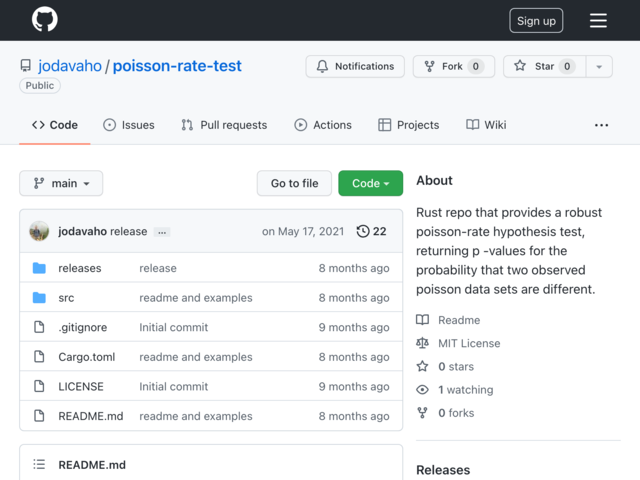The height and width of the screenshot is (480, 640).
Task: Click the Sign up button
Action: [x=536, y=20]
